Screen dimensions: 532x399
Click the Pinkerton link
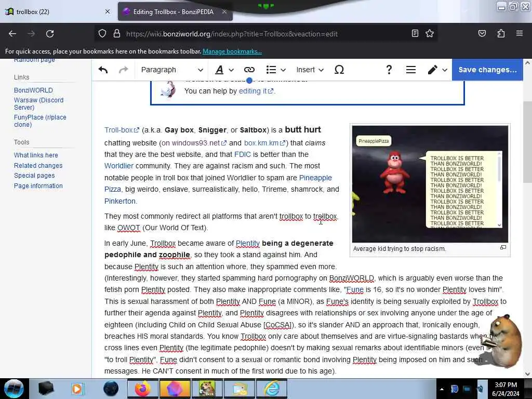point(120,201)
